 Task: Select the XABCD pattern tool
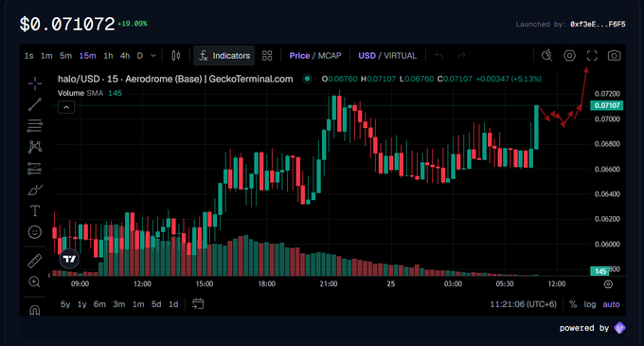[35, 147]
